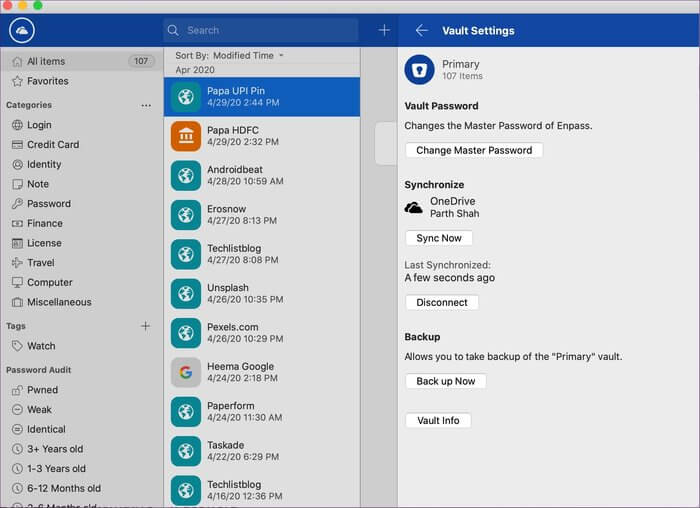Click the search magnifier icon
700x508 pixels.
click(x=173, y=30)
